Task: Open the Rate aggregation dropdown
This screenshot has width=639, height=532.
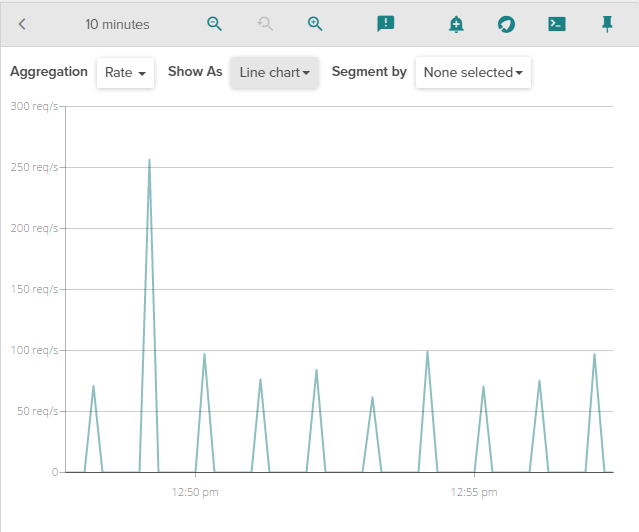Action: (125, 73)
